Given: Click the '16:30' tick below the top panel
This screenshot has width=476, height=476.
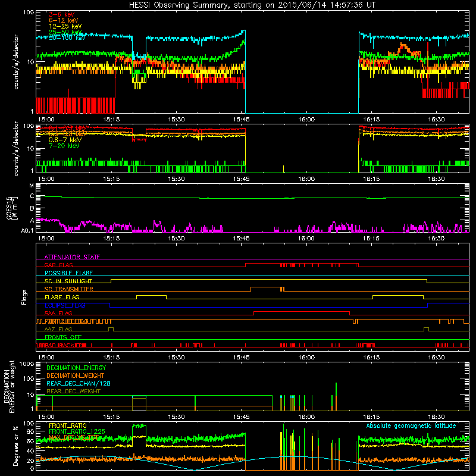Looking at the screenshot, I should [x=436, y=120].
